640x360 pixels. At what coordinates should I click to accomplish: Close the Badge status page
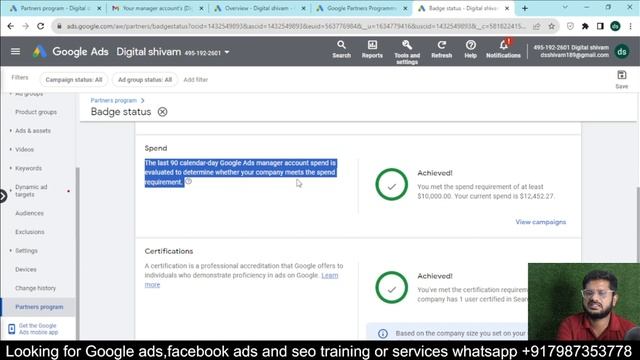coord(162,112)
